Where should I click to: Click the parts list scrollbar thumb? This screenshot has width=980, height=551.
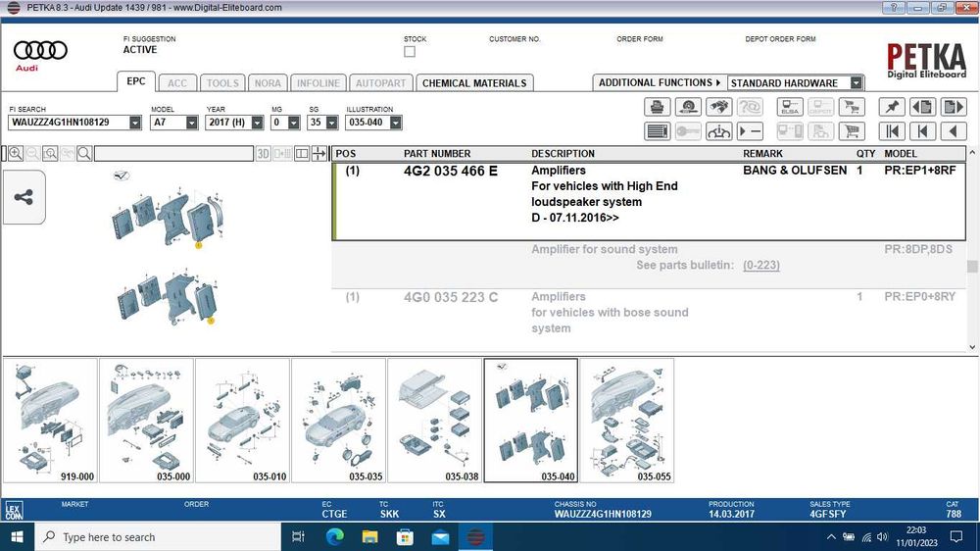point(972,266)
